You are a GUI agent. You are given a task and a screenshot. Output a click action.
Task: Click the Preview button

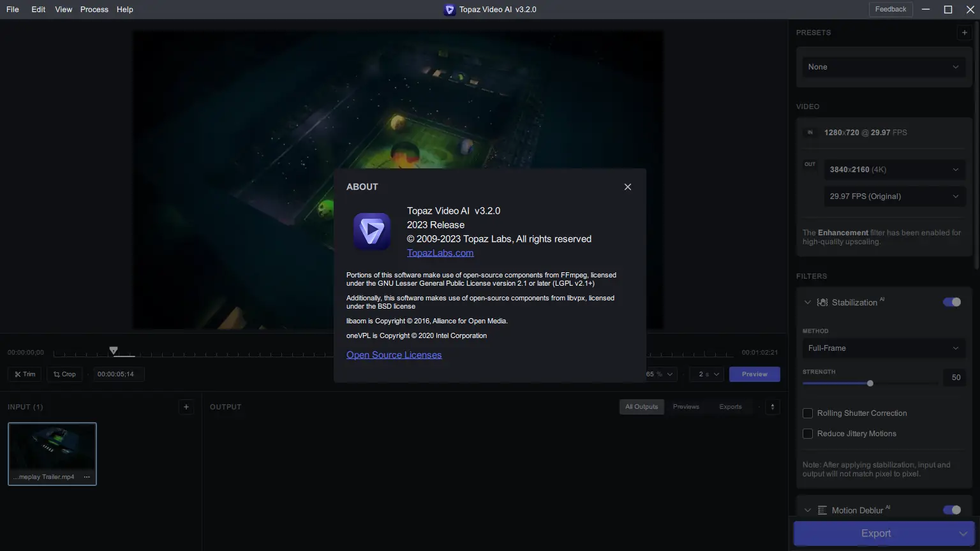[x=755, y=374]
